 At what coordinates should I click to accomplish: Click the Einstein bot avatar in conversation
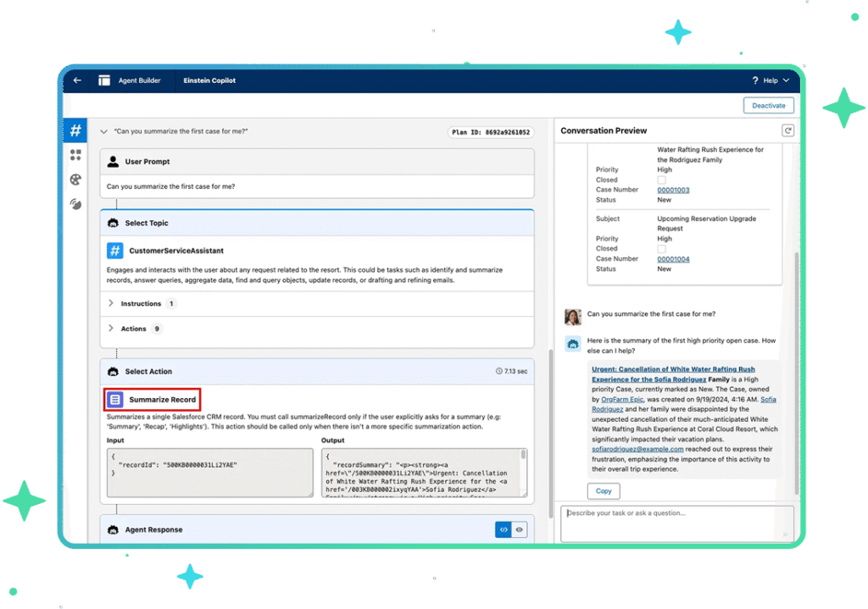coord(572,344)
